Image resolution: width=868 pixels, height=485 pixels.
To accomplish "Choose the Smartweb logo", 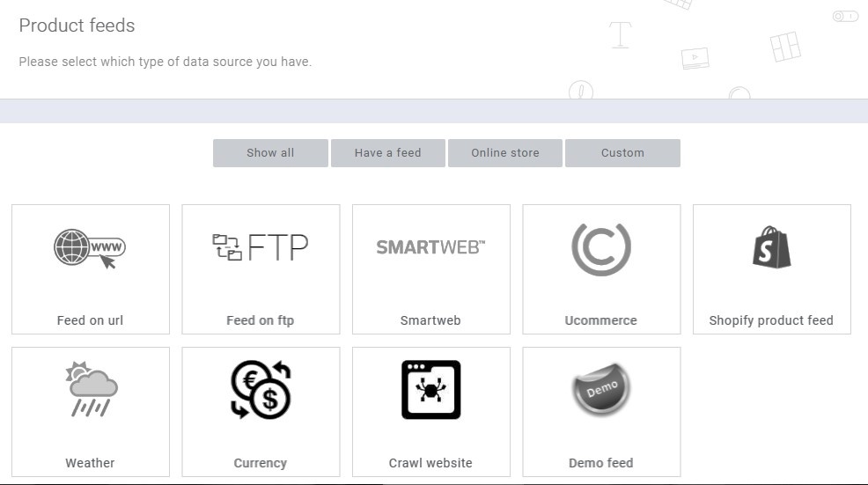I will coord(430,247).
